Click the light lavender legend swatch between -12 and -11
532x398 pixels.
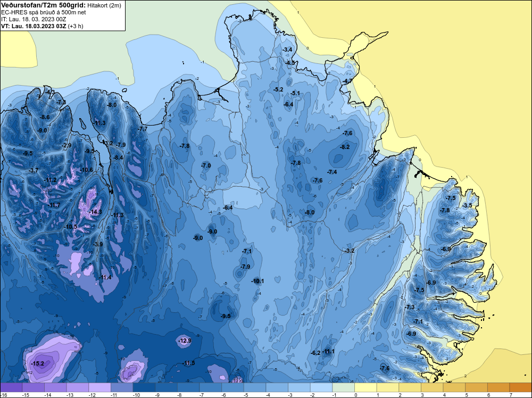tap(100, 387)
